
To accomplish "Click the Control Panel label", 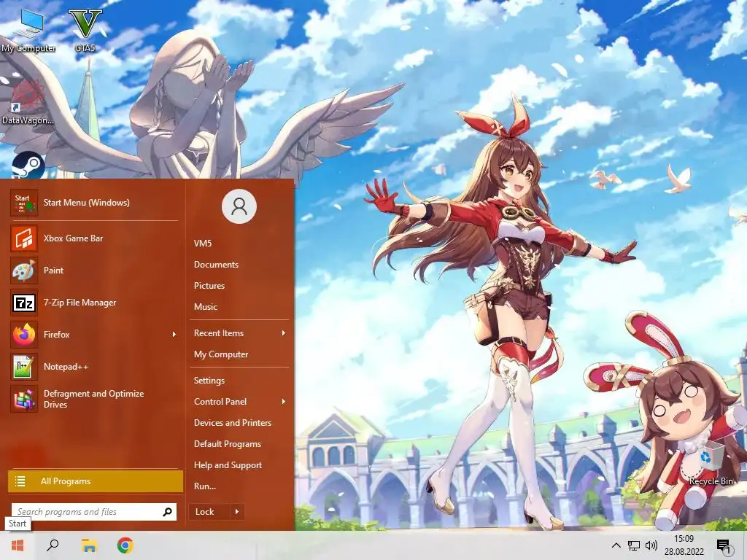I will 220,402.
